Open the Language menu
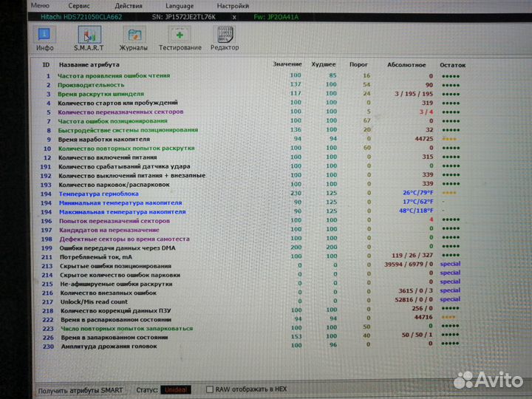Screen dimensions: 532x399 (180, 4)
